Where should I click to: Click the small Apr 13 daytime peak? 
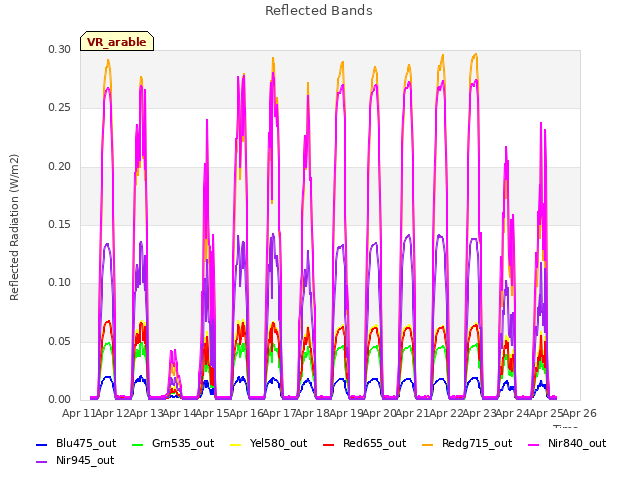click(x=174, y=373)
